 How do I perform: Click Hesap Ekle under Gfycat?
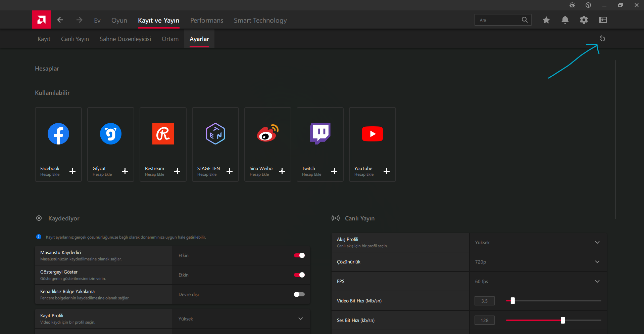coord(102,174)
